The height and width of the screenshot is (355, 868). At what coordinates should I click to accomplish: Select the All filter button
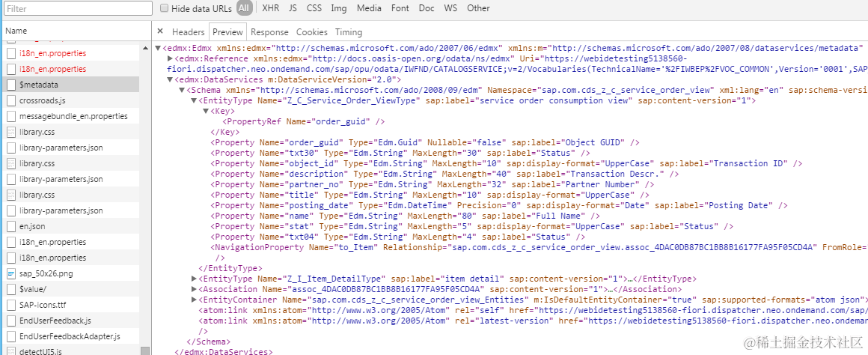244,7
